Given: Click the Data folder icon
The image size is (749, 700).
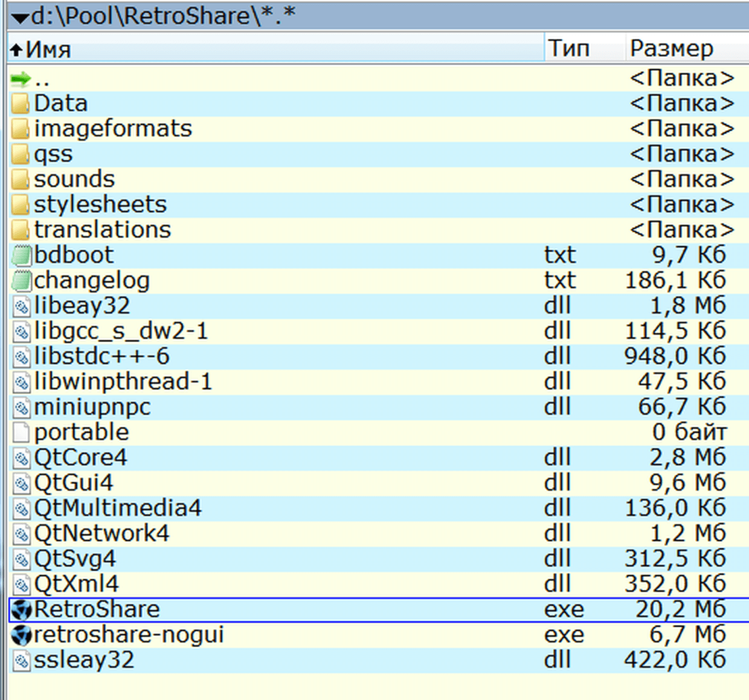Looking at the screenshot, I should point(21,103).
